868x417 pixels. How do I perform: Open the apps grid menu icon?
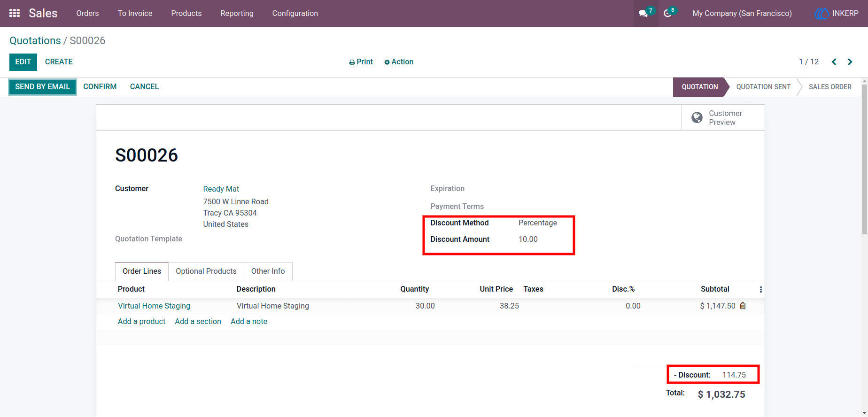[15, 13]
